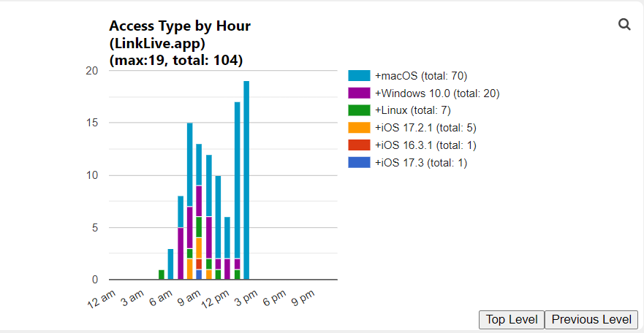This screenshot has width=644, height=333.
Task: Expand the +macOS (total: 70) legend entry
Action: (420, 76)
